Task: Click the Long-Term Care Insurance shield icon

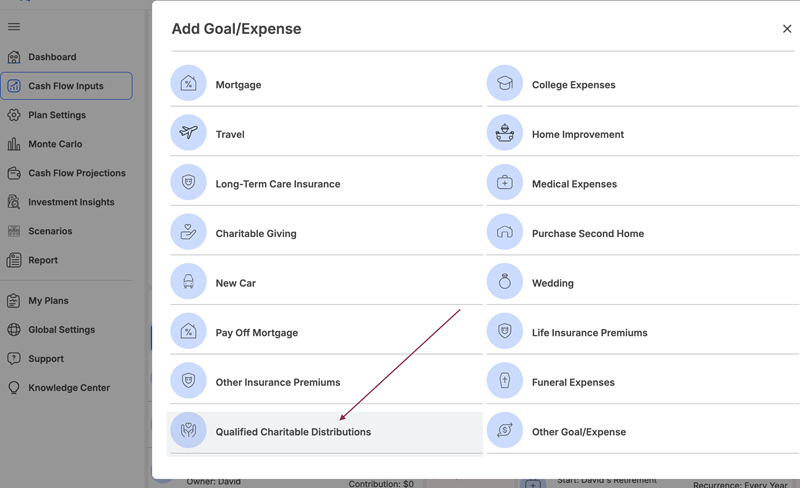Action: (x=188, y=182)
